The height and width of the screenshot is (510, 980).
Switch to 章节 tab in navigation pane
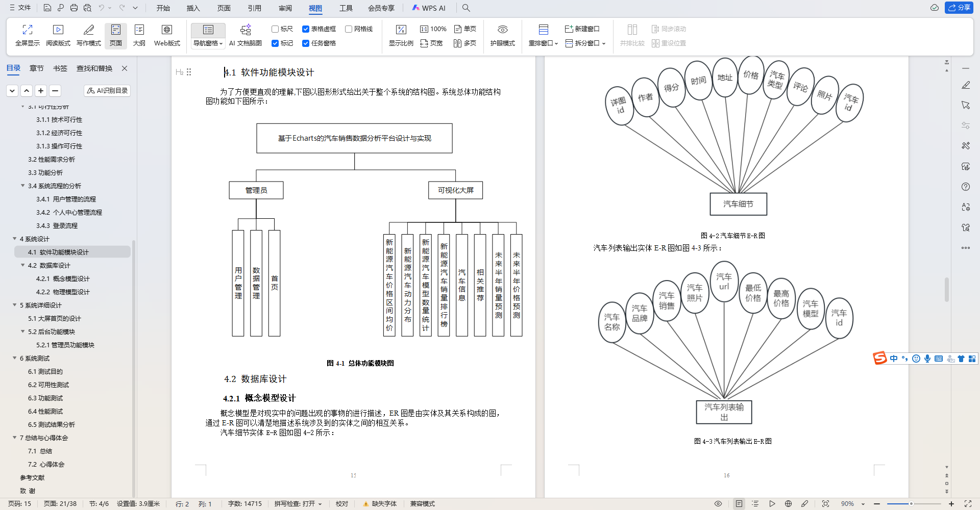click(37, 68)
